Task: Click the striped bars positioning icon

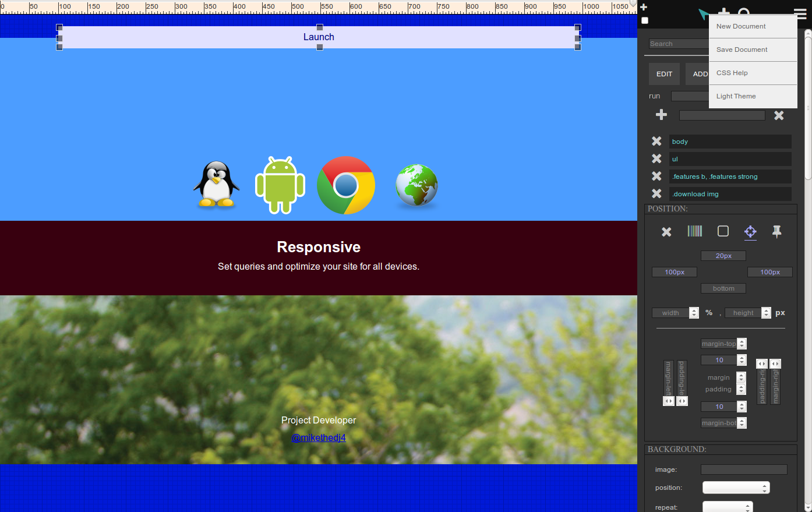Action: (x=695, y=231)
